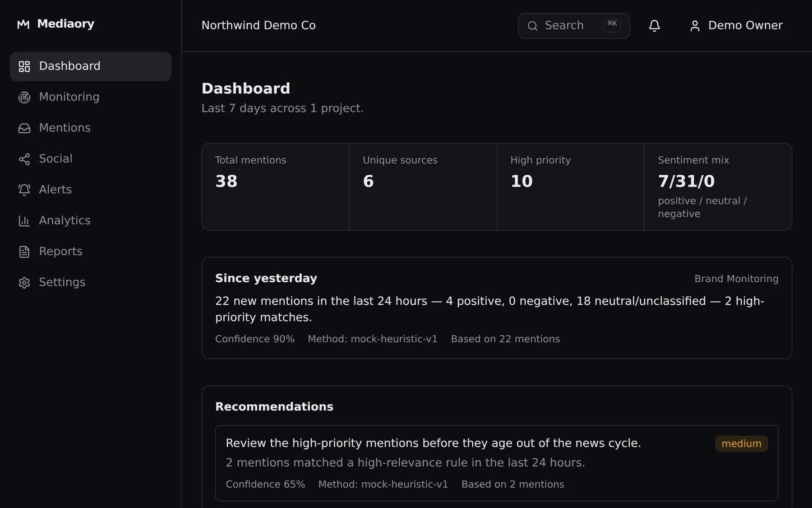Focus the Search input field
Screen dimensions: 812x508
click(574, 26)
